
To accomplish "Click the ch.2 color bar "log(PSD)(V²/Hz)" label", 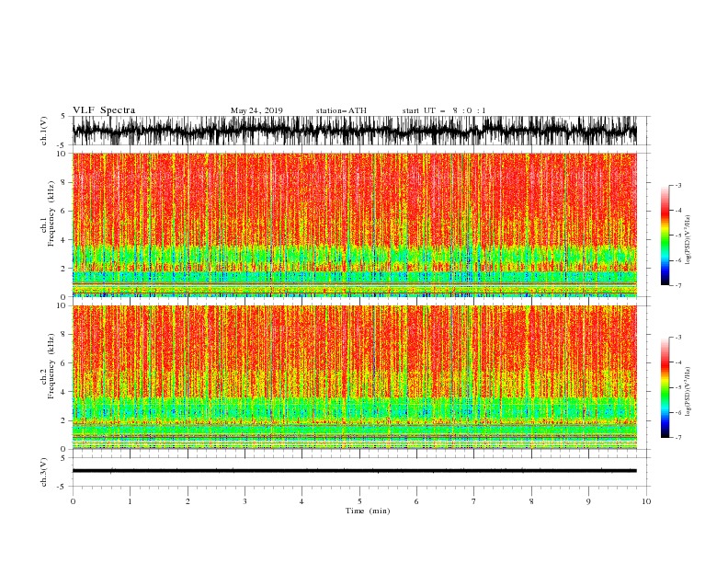I will [688, 392].
